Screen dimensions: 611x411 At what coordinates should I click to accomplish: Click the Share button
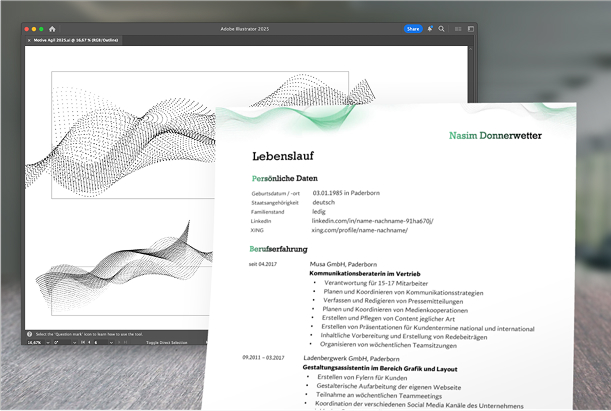tap(413, 29)
